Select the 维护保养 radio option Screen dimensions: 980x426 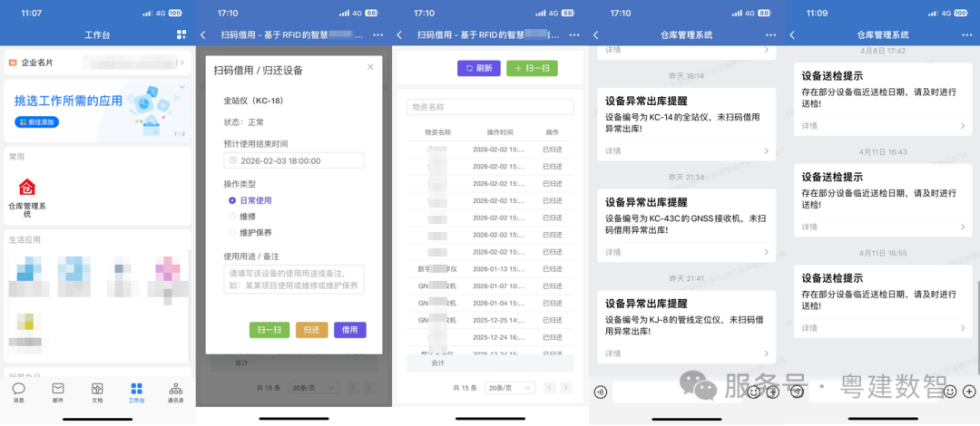(x=250, y=233)
